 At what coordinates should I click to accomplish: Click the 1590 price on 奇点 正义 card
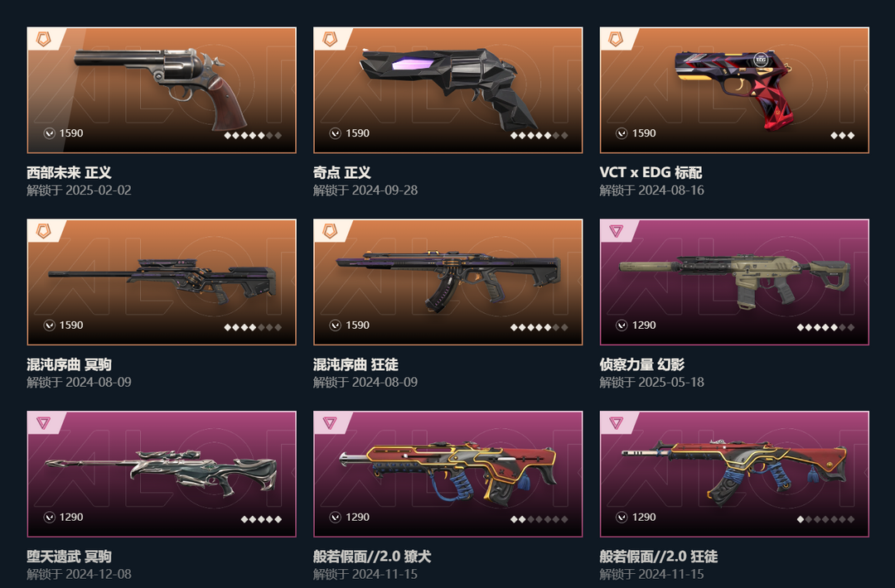(x=357, y=133)
